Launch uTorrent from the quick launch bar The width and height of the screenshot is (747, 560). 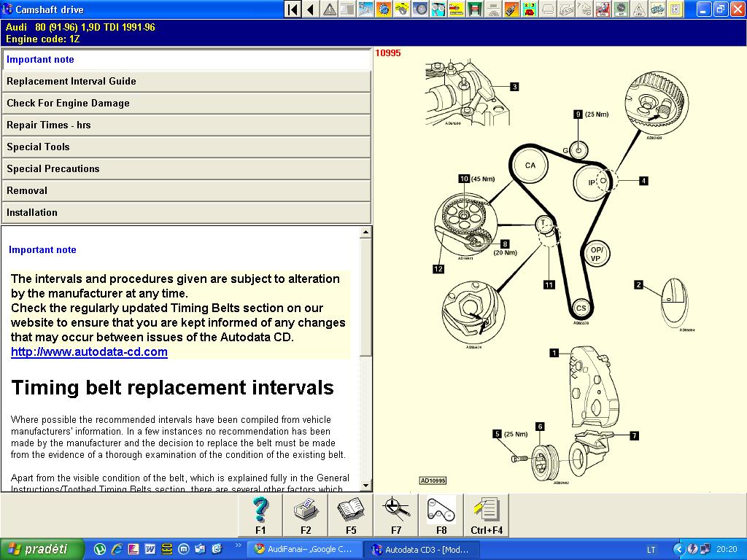tap(99, 550)
